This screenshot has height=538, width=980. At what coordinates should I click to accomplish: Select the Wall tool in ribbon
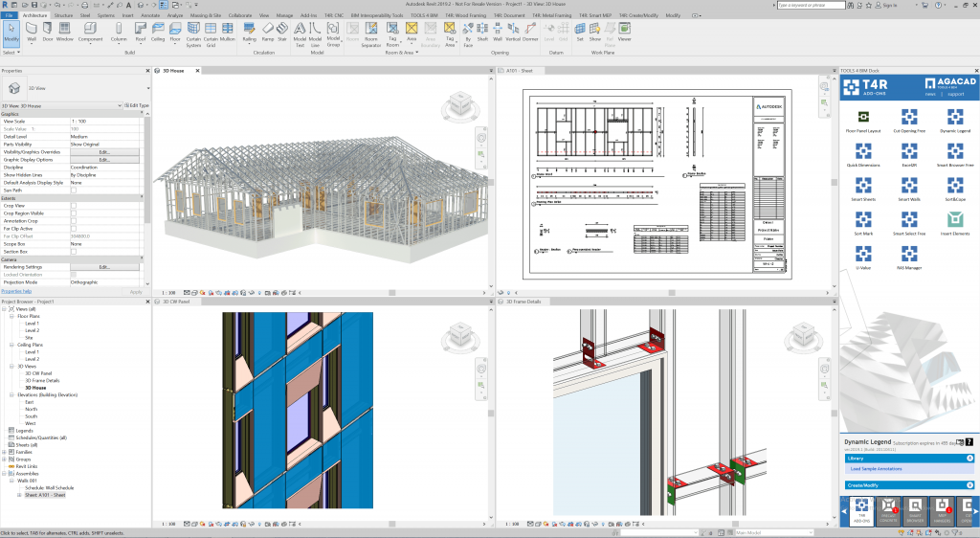(32, 32)
